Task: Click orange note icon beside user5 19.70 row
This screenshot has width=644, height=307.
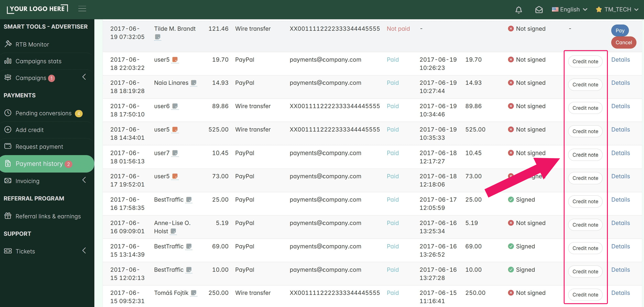Action: (175, 60)
